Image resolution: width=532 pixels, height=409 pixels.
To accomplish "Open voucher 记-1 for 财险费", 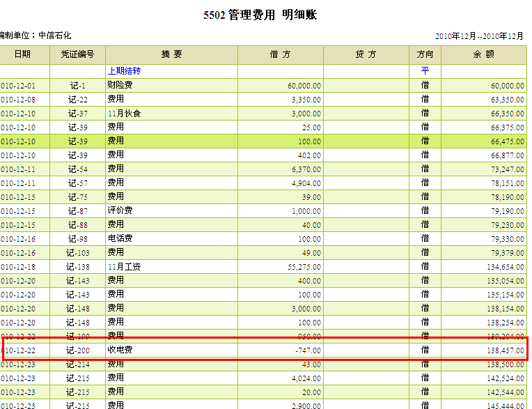I will pyautogui.click(x=77, y=86).
